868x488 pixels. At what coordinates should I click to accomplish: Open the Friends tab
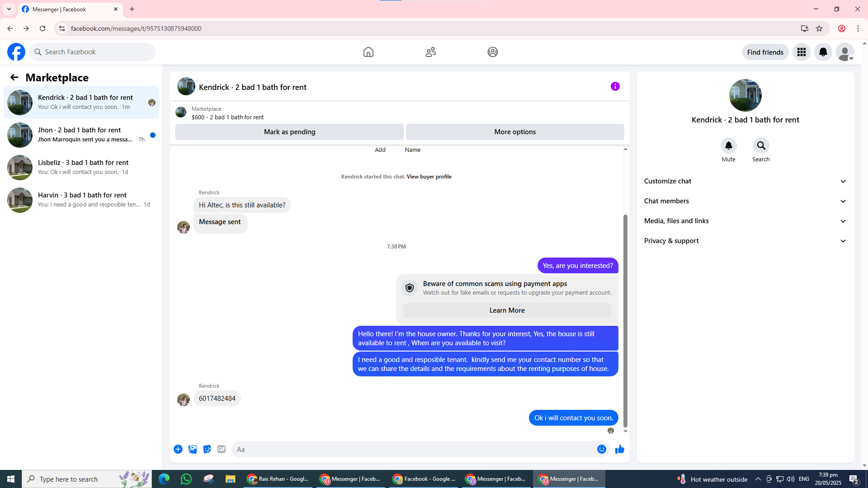click(430, 52)
